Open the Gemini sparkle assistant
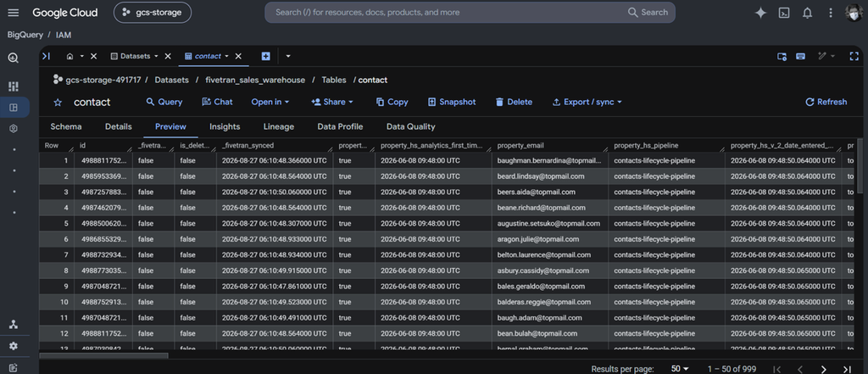868x374 pixels. pos(760,13)
